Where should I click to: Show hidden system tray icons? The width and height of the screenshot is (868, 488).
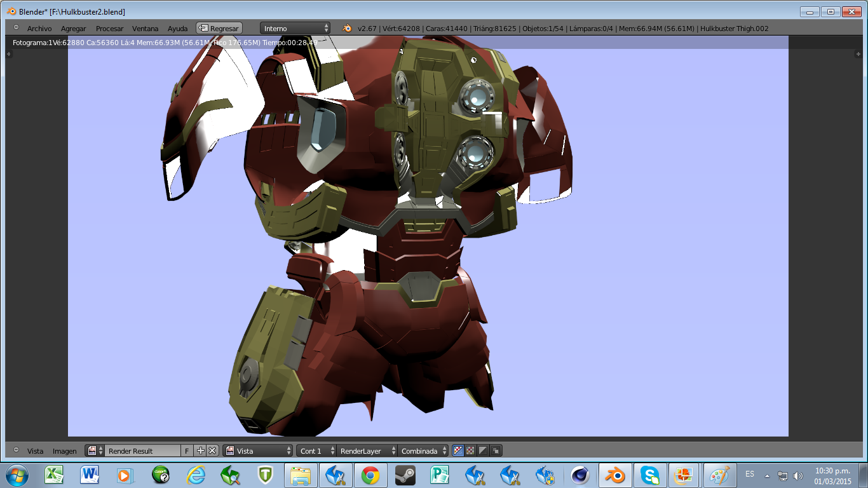click(767, 475)
